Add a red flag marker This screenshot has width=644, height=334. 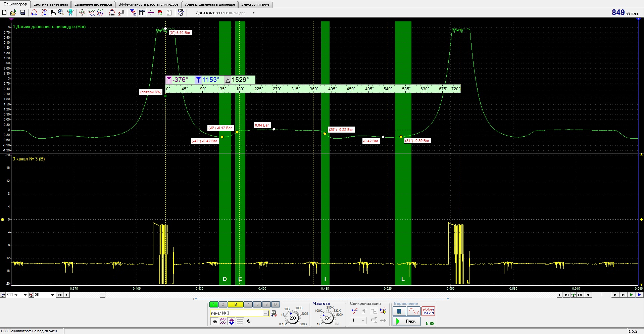point(160,13)
